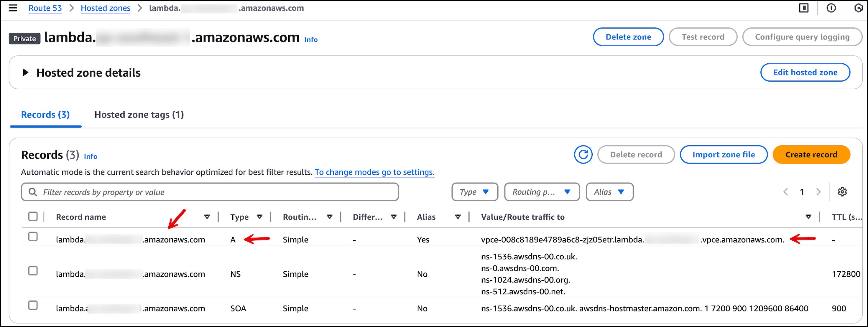868x327 pixels.
Task: Expand the Hosted zone details section
Action: tap(26, 72)
